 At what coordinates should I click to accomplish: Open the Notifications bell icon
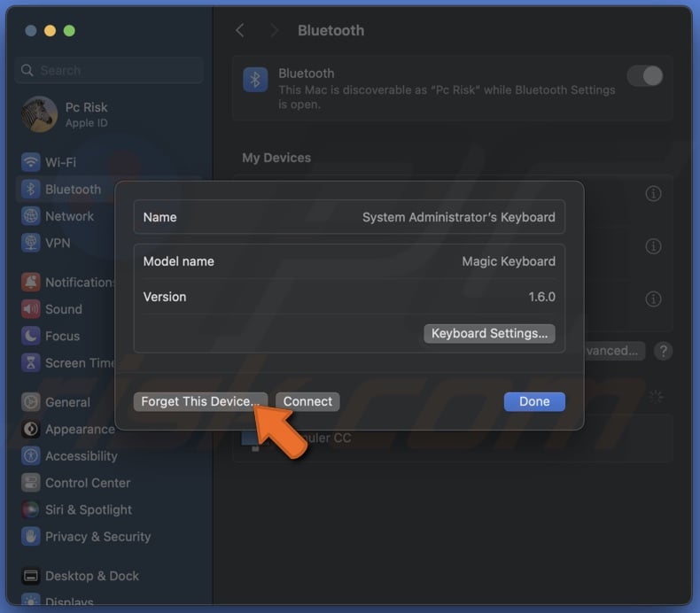(x=30, y=283)
